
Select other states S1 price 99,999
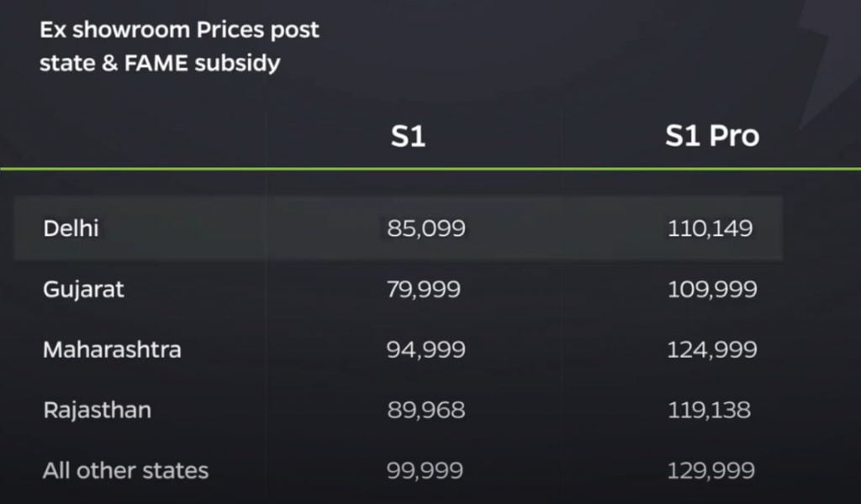425,470
